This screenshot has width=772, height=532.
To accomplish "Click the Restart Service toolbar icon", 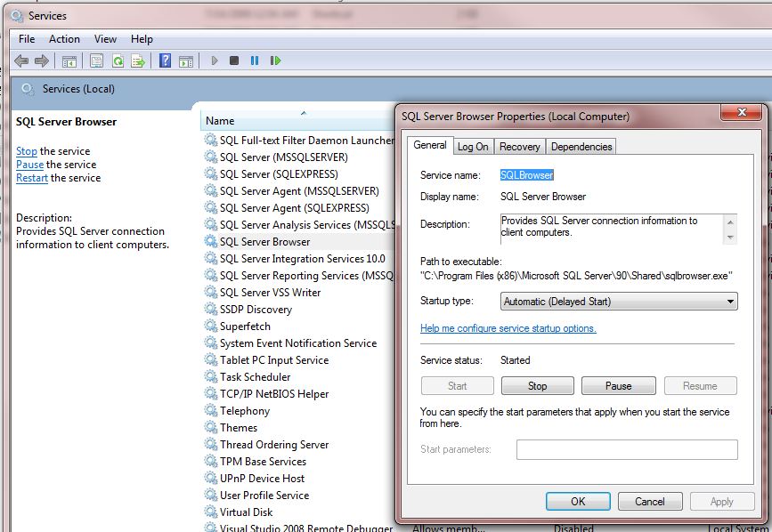I will pyautogui.click(x=276, y=60).
